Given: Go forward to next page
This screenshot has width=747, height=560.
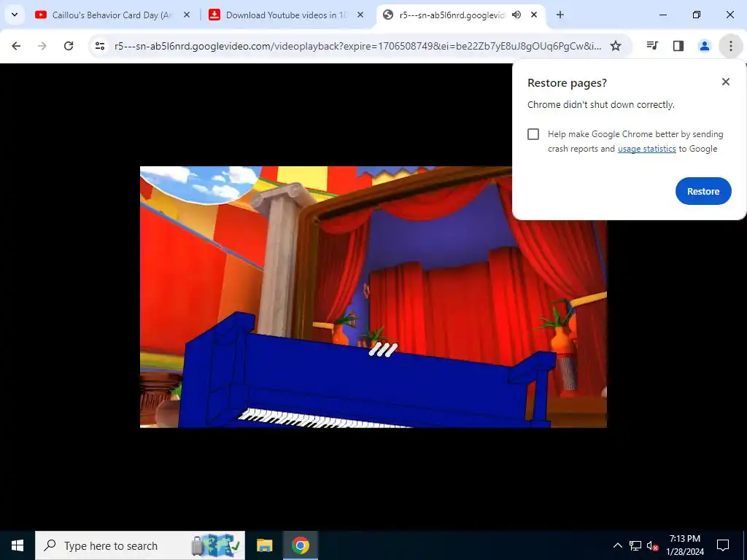Looking at the screenshot, I should (x=42, y=46).
